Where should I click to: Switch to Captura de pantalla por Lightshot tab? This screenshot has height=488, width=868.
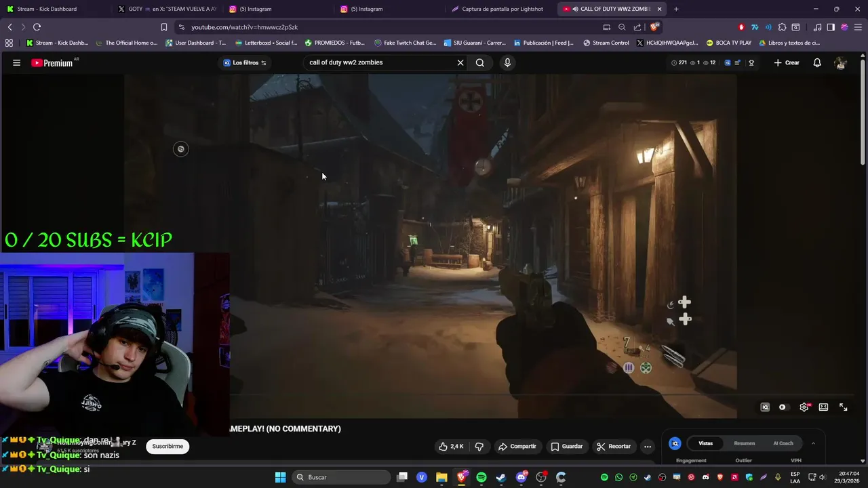coord(502,9)
